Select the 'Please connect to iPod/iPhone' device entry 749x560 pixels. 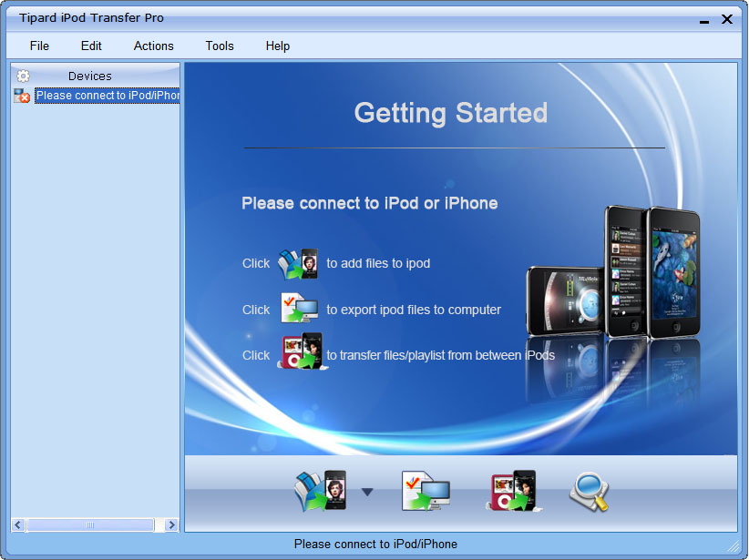click(107, 96)
